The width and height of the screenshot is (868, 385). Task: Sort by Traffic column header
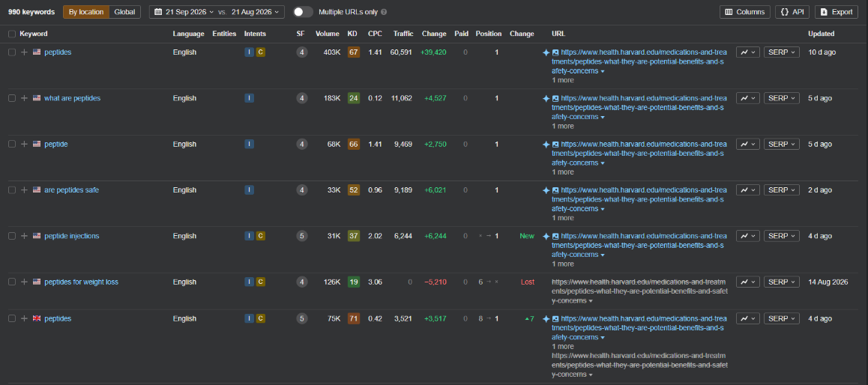click(x=403, y=34)
